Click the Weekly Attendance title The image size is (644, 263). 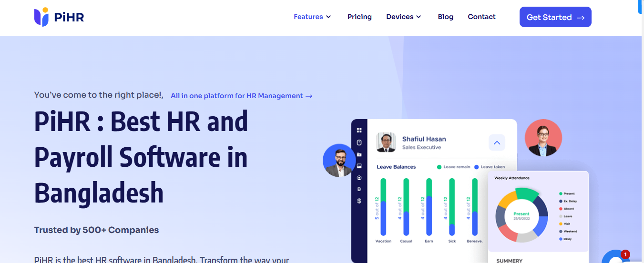[x=512, y=178]
